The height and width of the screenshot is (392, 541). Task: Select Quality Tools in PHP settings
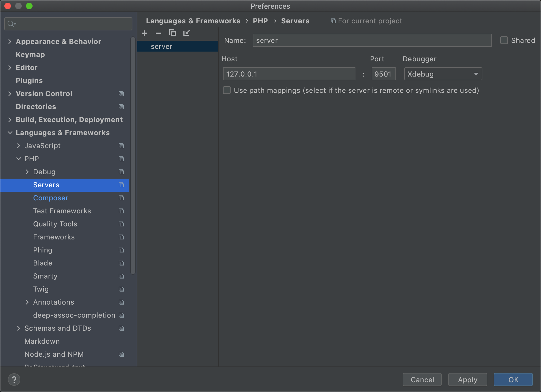pos(55,224)
